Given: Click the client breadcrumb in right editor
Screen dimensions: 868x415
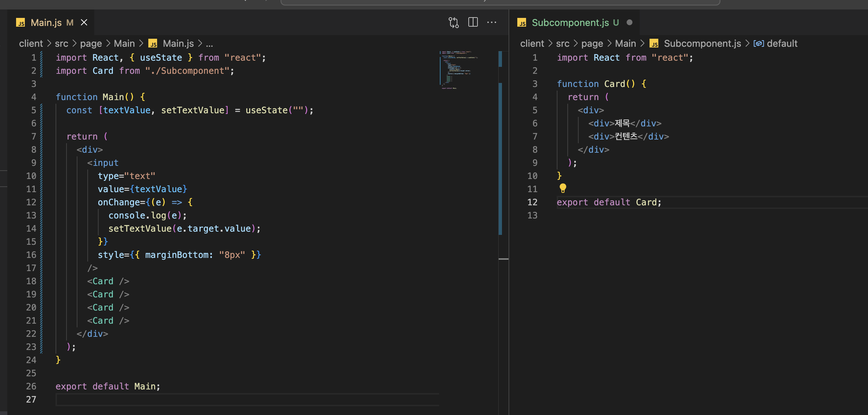Looking at the screenshot, I should pyautogui.click(x=532, y=43).
